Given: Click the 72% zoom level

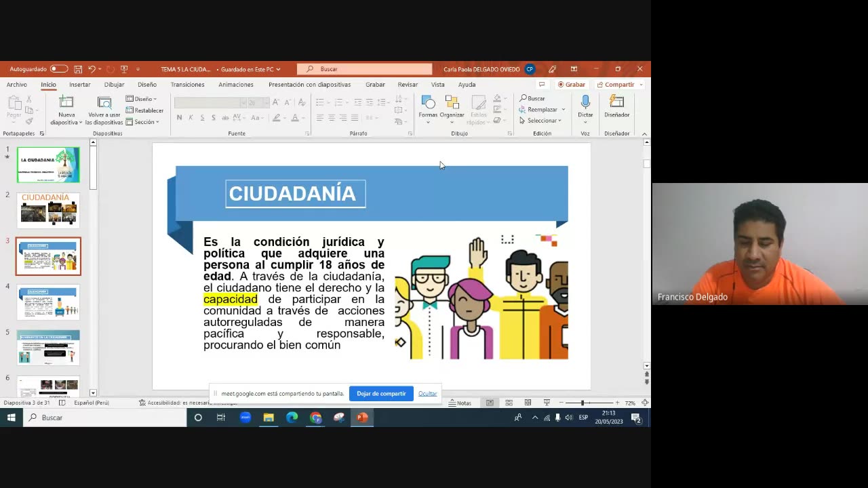Looking at the screenshot, I should (630, 403).
